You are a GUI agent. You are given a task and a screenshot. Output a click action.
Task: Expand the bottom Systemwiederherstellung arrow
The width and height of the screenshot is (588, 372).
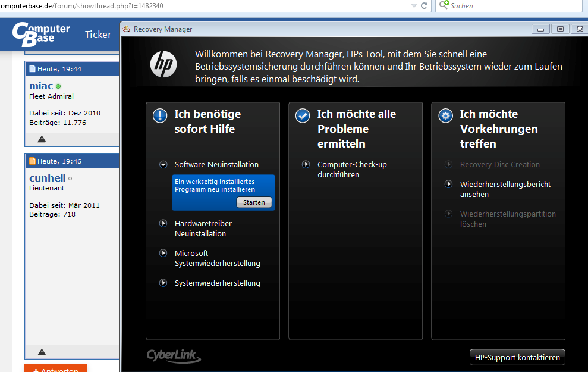(x=163, y=283)
